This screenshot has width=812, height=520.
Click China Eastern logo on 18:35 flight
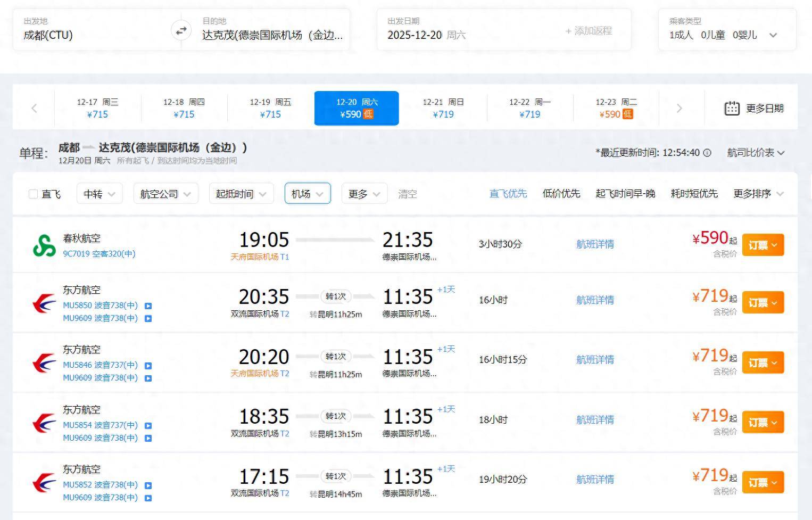(x=44, y=423)
